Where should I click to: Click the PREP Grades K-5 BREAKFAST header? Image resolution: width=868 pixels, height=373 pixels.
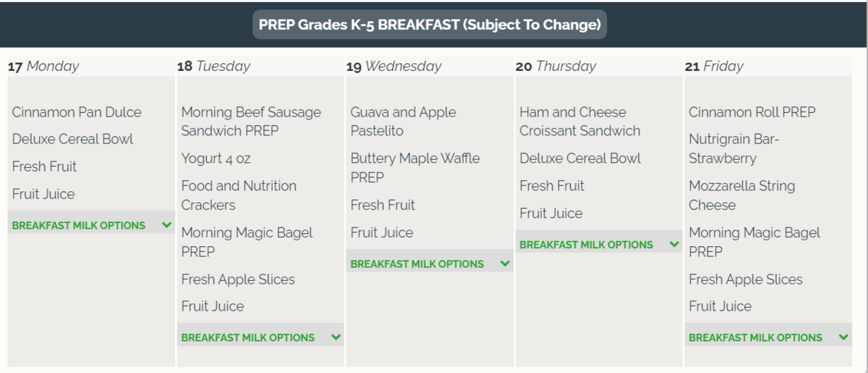(430, 25)
